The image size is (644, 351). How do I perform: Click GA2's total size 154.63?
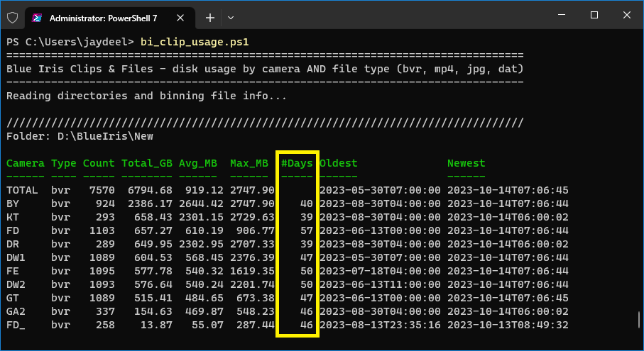tap(153, 311)
